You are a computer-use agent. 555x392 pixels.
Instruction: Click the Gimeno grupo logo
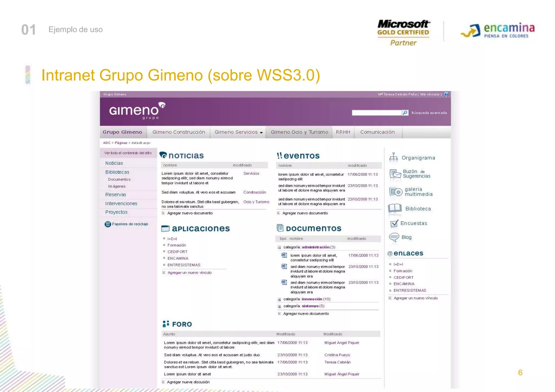(x=137, y=111)
